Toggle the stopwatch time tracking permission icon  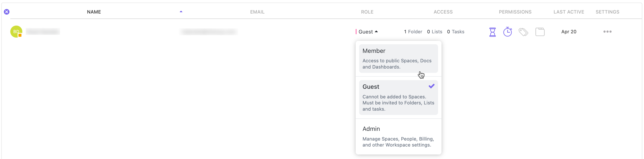click(x=507, y=32)
